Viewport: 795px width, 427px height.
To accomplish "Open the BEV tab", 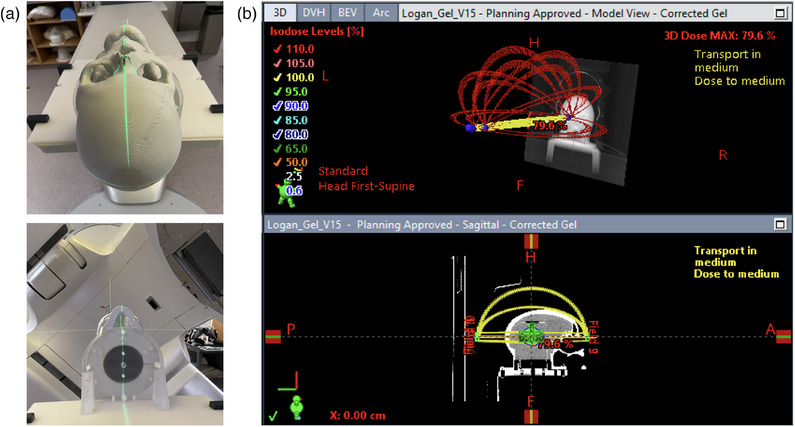I will pyautogui.click(x=348, y=13).
